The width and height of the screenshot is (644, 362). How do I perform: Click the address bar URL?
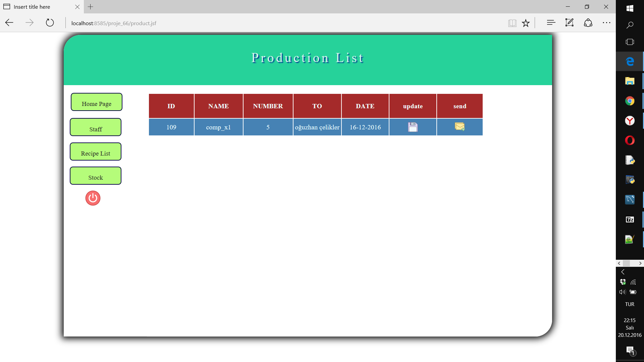114,23
